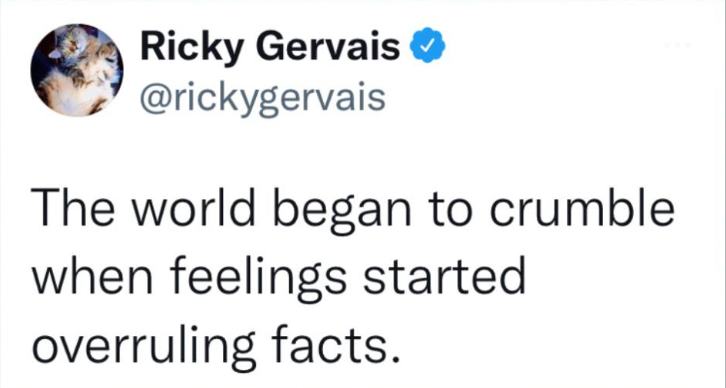This screenshot has width=726, height=388.
Task: Click the word "crumble" in the tweet
Action: point(582,208)
